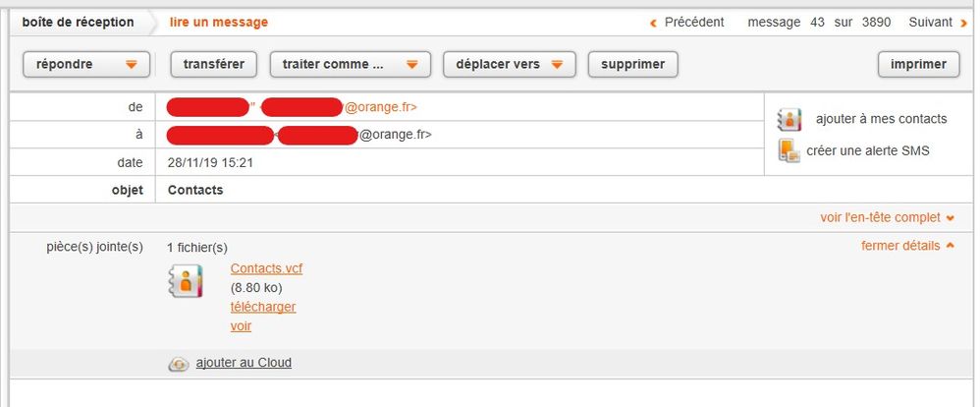Screen dimensions: 980x407
Task: Select the lire un message tab
Action: pos(218,22)
